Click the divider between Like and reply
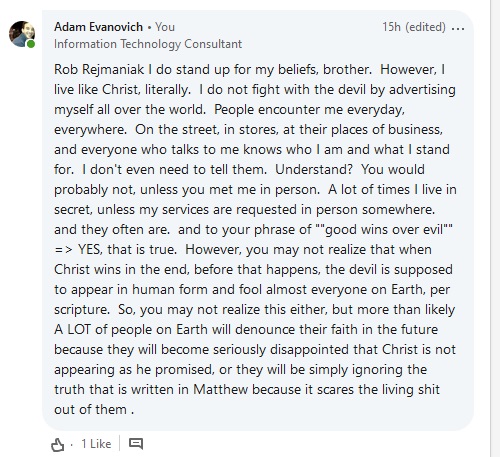 point(120,444)
